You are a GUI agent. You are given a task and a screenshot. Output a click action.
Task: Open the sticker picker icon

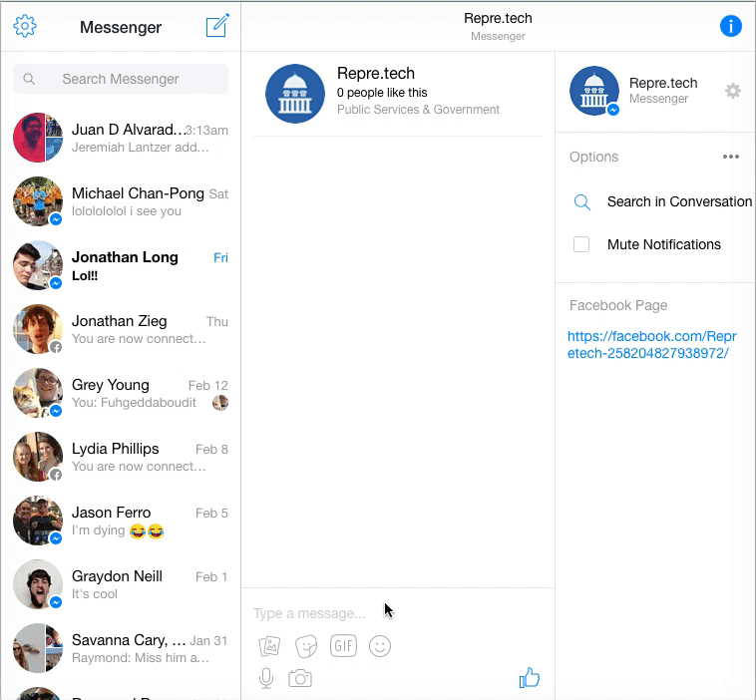[x=306, y=646]
